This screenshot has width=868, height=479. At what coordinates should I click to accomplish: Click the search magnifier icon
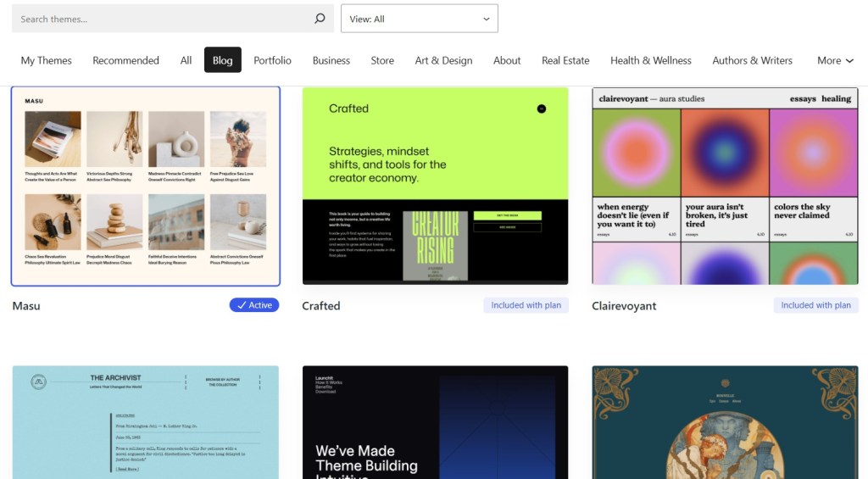pyautogui.click(x=320, y=19)
